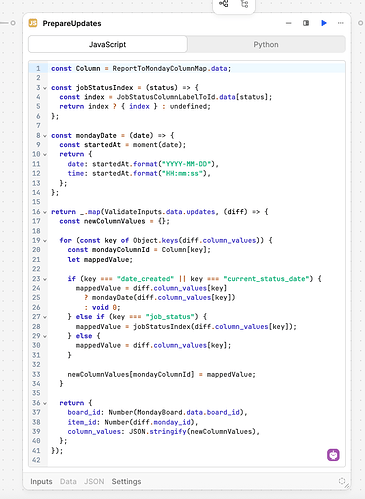Open the Settings tab

tap(126, 481)
